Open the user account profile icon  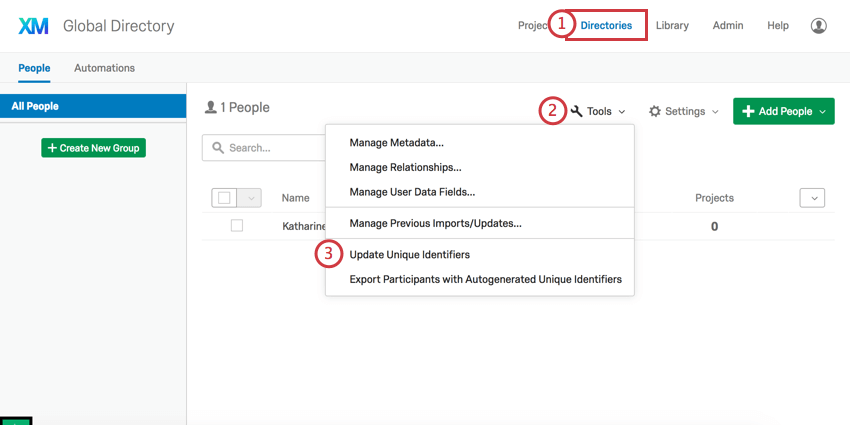(x=819, y=26)
